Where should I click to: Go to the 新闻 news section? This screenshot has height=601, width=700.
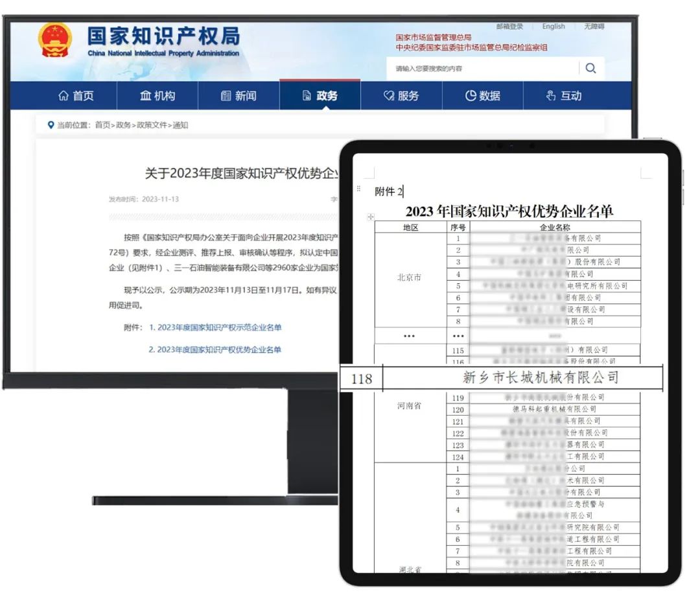pos(239,96)
